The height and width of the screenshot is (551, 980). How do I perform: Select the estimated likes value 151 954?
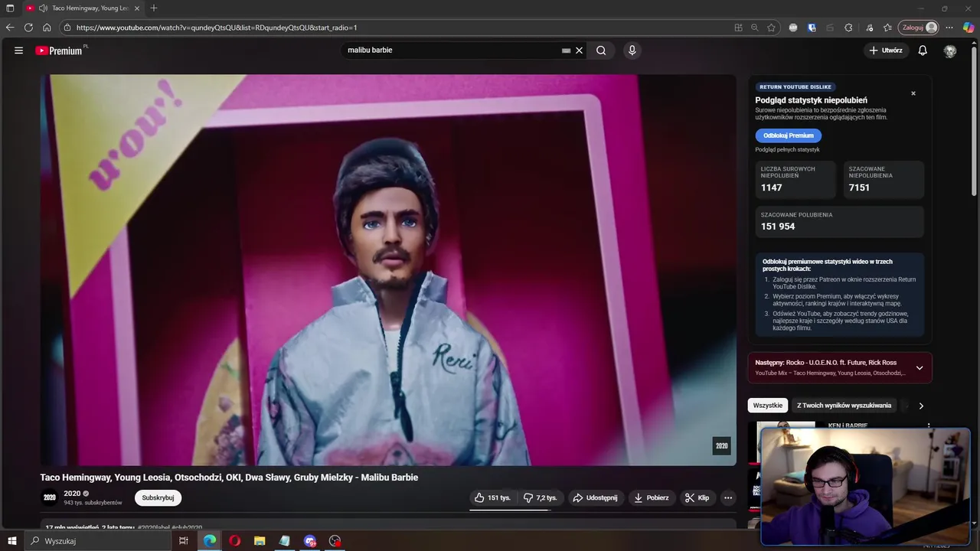[778, 227]
